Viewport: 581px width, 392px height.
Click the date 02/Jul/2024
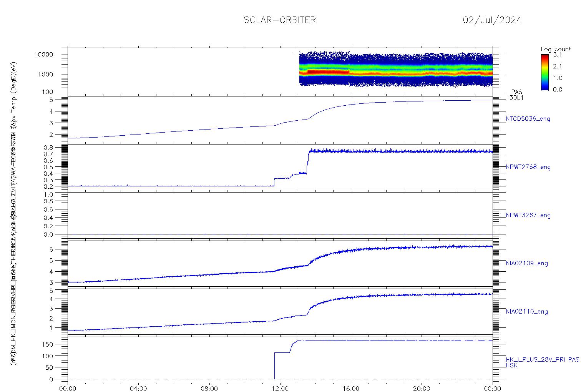coord(492,20)
